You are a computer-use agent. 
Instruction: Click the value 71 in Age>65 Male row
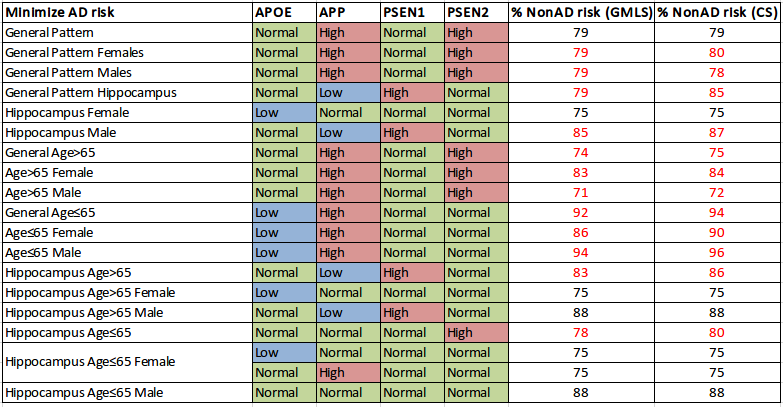tap(582, 193)
